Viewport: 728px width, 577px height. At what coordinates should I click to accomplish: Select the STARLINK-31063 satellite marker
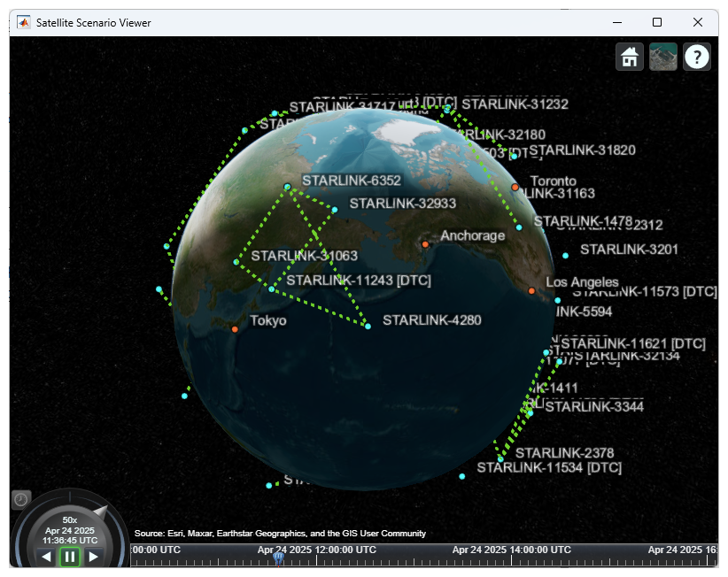236,262
